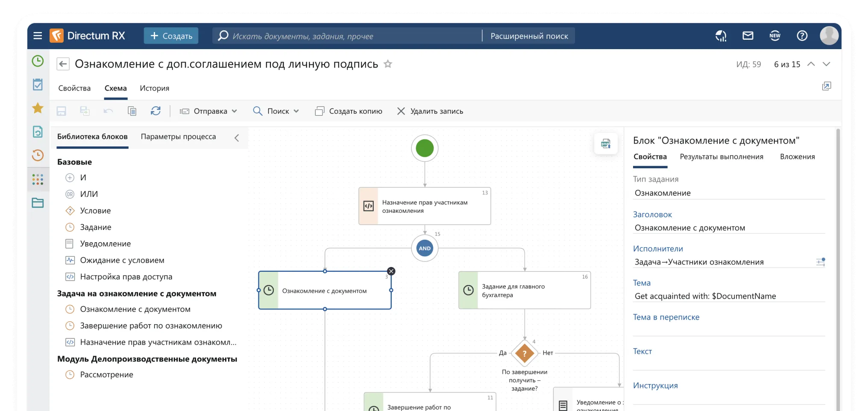868x411 pixels.
Task: Open the Favorites star in sidebar
Action: click(x=38, y=108)
